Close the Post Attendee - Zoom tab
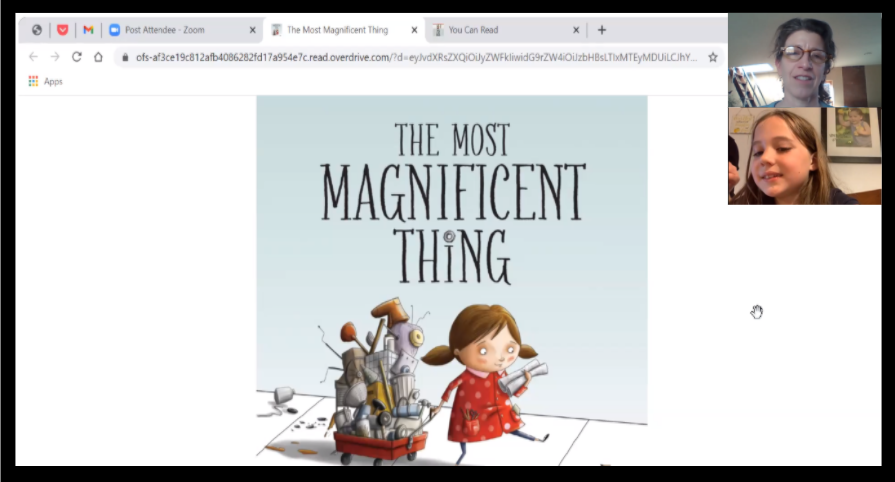Image resolution: width=895 pixels, height=482 pixels. tap(252, 30)
